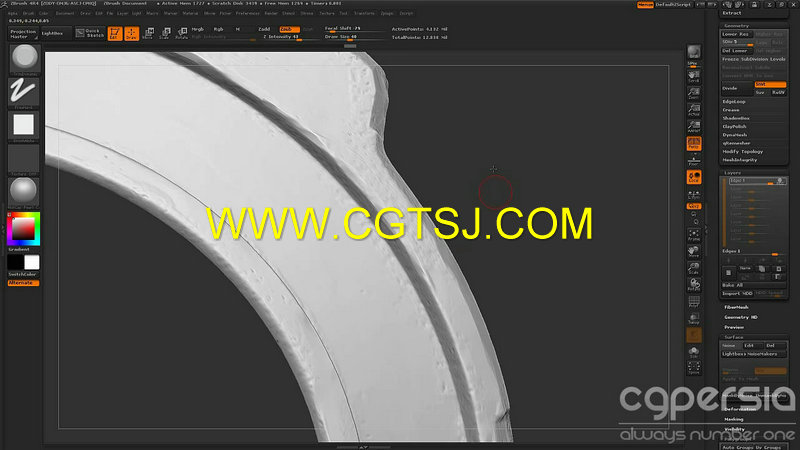Enable the Rgb mode button
Screen dimensions: 800x450
click(x=218, y=29)
